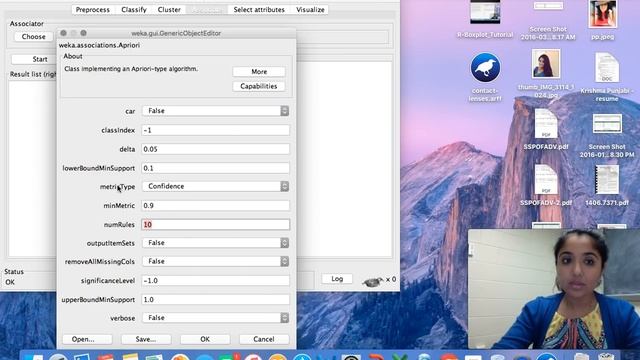Click the classIndex input field
The height and width of the screenshot is (360, 640).
[x=216, y=130]
